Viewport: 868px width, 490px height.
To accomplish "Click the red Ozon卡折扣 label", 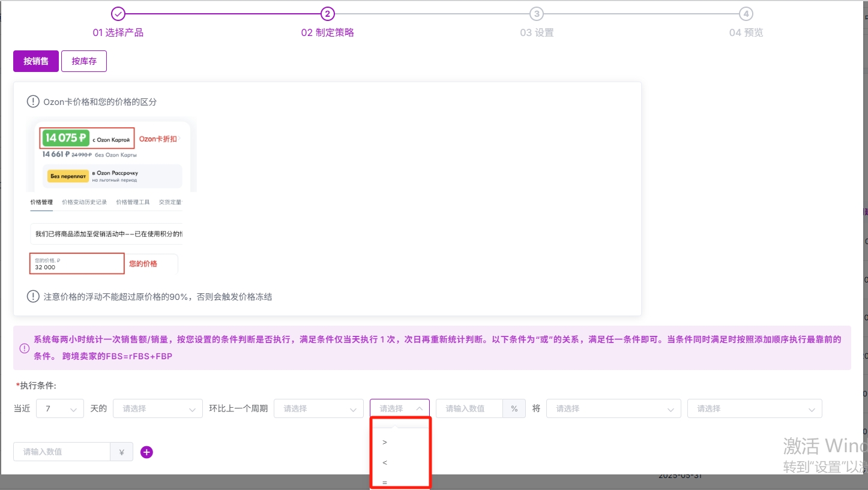I will coord(158,139).
